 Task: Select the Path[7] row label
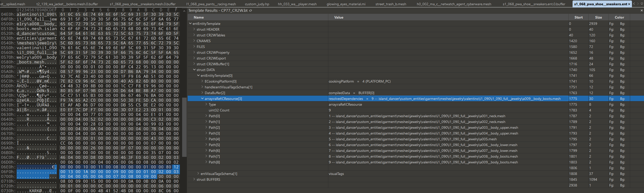214,156
